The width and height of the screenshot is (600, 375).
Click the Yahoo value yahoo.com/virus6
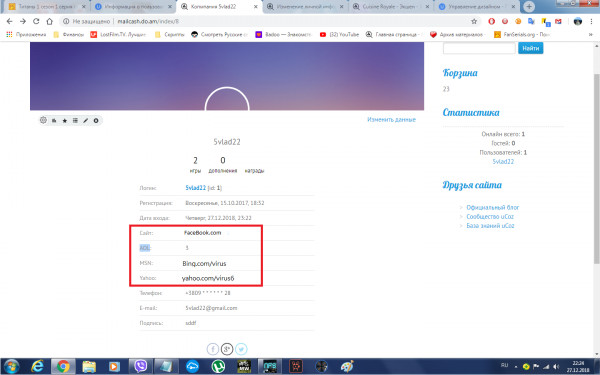208,279
